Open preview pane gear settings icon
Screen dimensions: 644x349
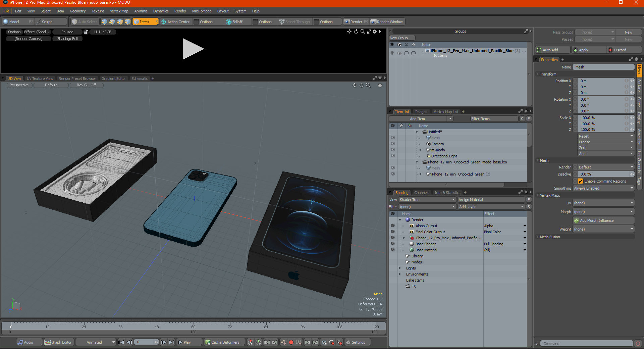pyautogui.click(x=375, y=32)
